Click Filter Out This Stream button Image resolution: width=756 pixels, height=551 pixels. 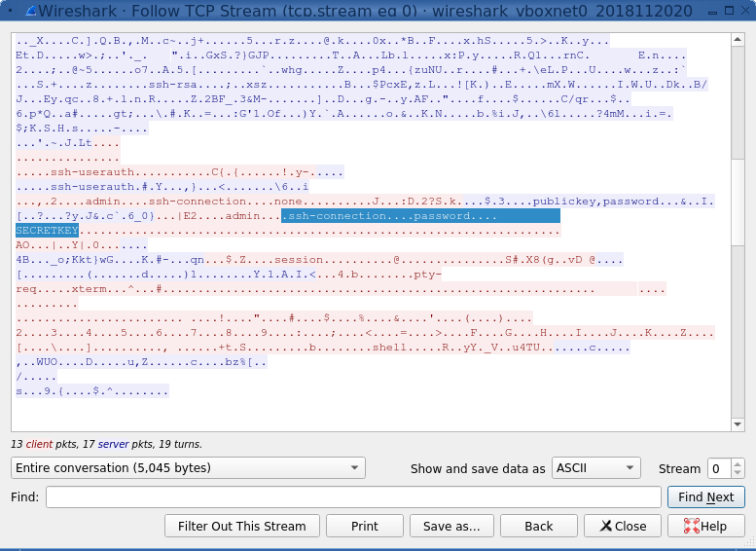point(242,526)
